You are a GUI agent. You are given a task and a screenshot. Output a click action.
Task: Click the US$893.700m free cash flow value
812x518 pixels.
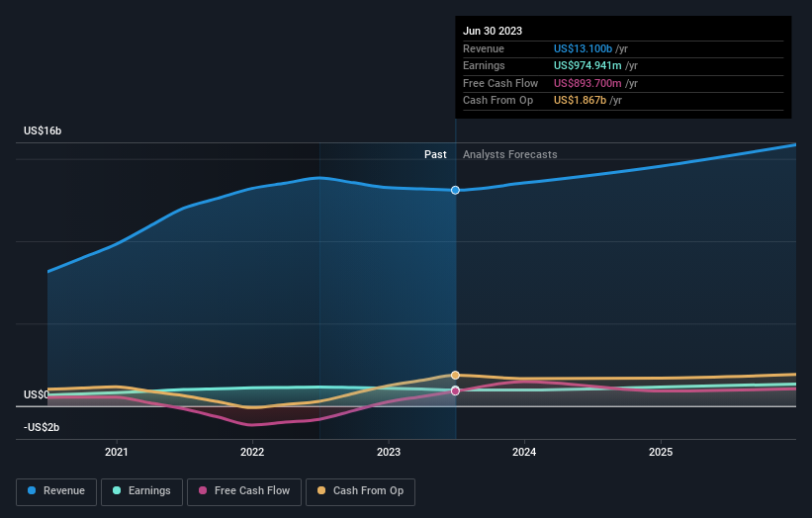coord(587,83)
